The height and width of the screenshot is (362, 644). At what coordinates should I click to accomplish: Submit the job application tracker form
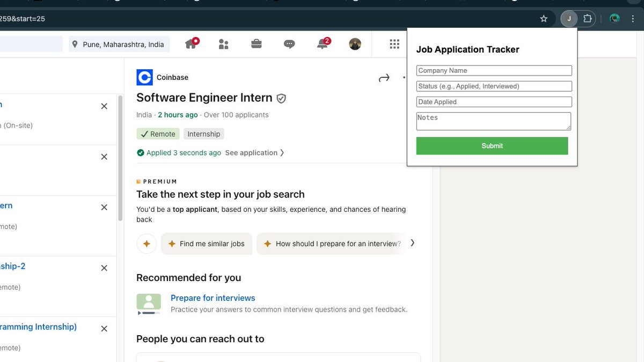coord(492,145)
